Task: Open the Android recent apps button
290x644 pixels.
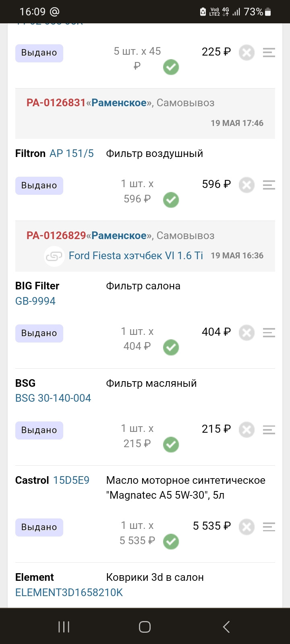Action: pos(64,626)
